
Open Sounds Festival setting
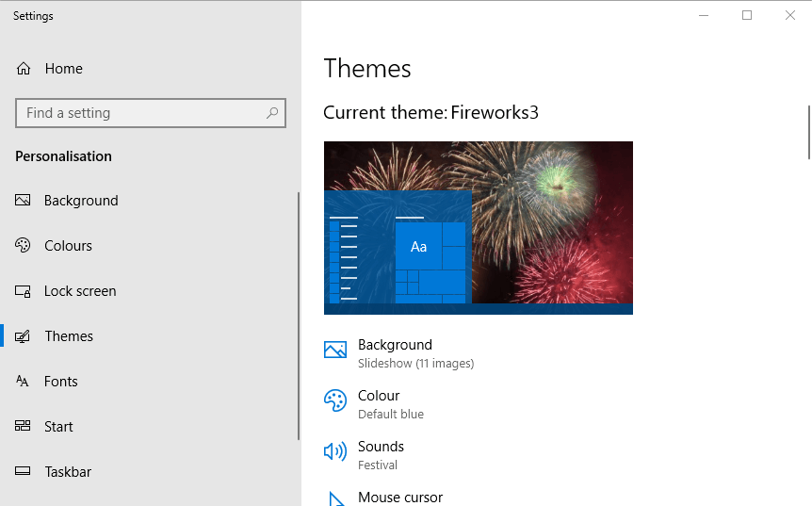pos(381,454)
